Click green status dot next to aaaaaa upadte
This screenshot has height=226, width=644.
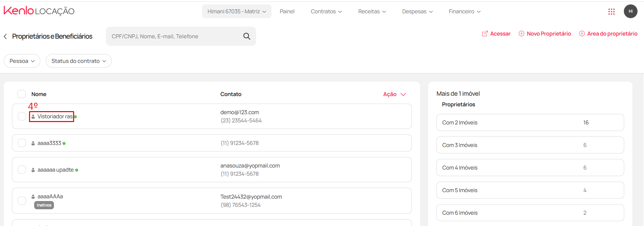tap(77, 170)
